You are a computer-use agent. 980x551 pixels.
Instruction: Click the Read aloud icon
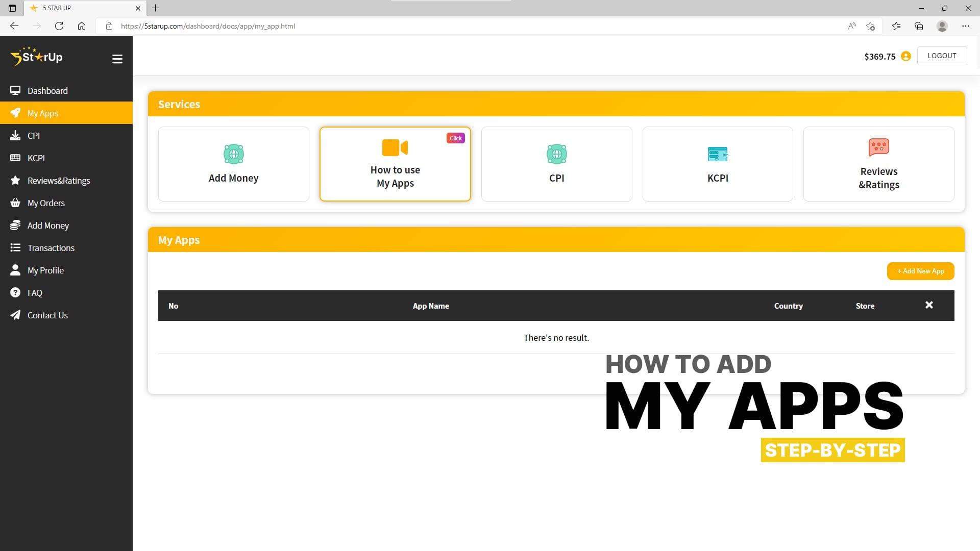coord(852,26)
